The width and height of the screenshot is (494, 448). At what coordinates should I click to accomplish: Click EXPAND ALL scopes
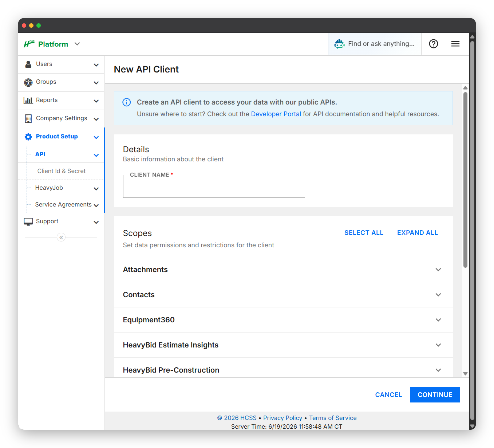(x=418, y=233)
